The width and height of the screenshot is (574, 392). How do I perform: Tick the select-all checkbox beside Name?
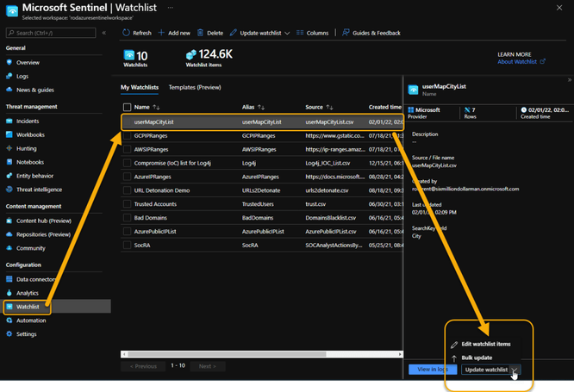coord(127,107)
